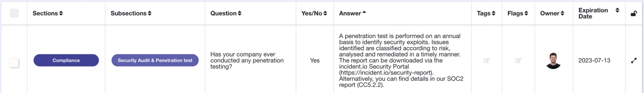
Task: Click the Compliance section pill
Action: 66,60
